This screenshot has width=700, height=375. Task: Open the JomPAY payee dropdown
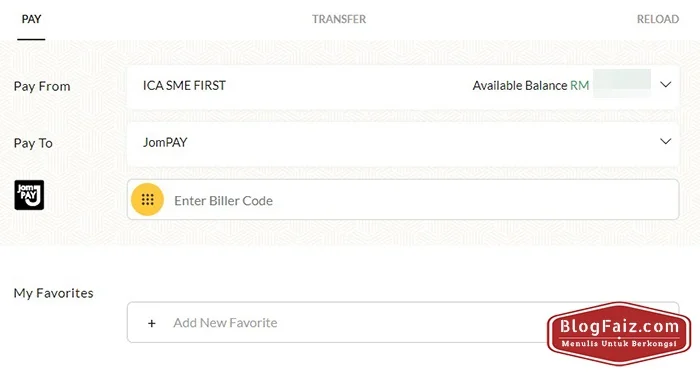403,142
